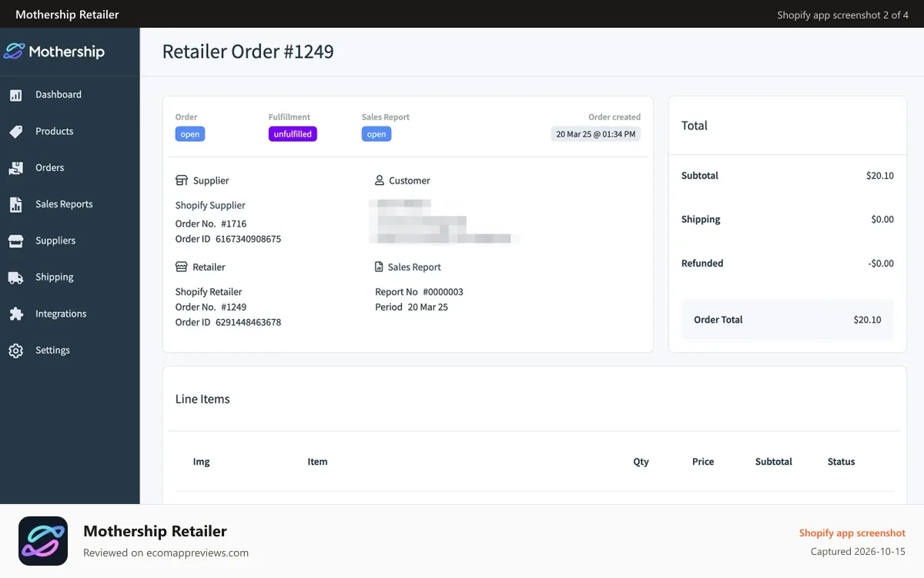Click the Mothership Retailer app icon in footer
This screenshot has width=924, height=578.
43,541
